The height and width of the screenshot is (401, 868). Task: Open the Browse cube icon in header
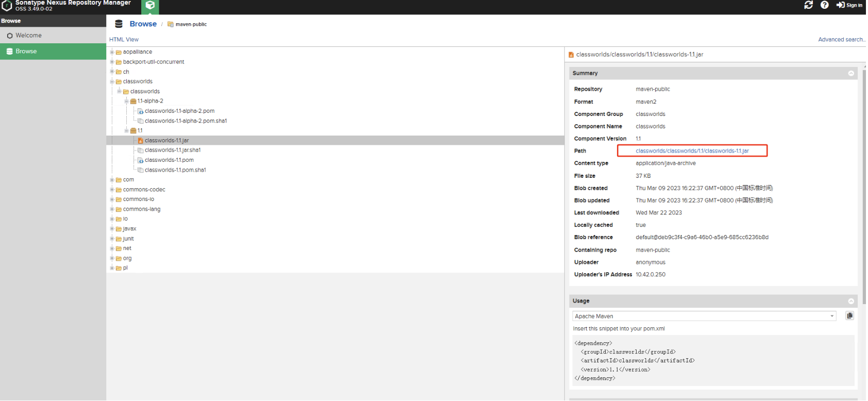(x=150, y=5)
